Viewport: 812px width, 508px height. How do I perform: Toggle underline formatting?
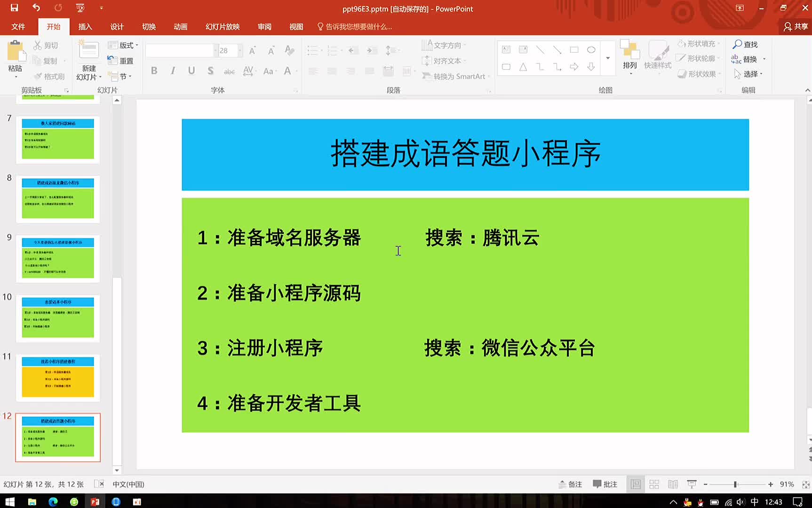tap(191, 71)
